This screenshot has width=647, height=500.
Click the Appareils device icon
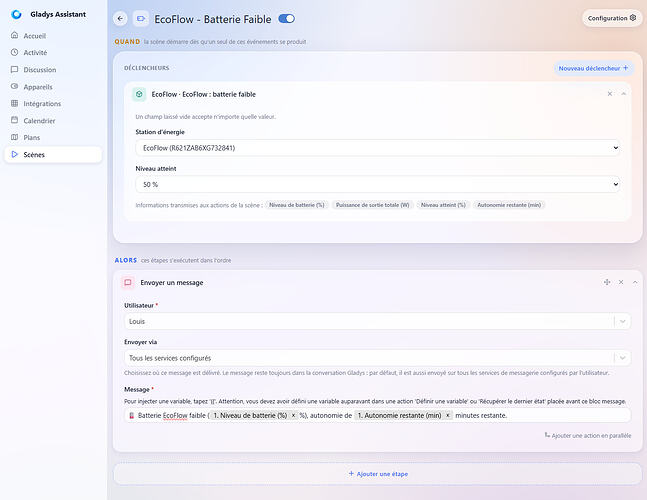[14, 86]
